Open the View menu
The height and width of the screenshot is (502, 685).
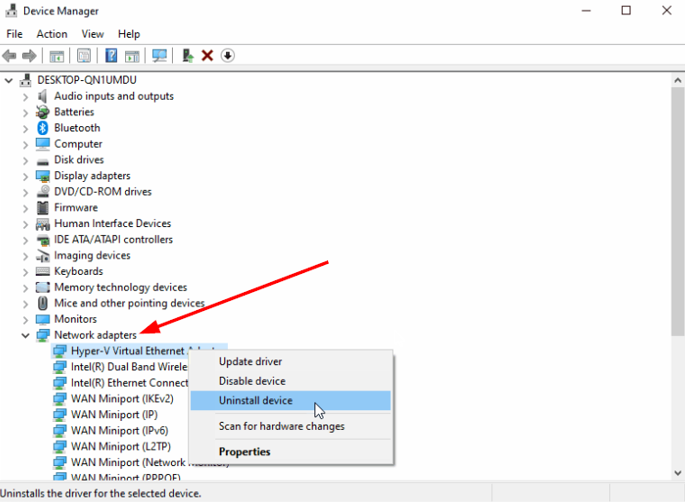click(x=92, y=34)
